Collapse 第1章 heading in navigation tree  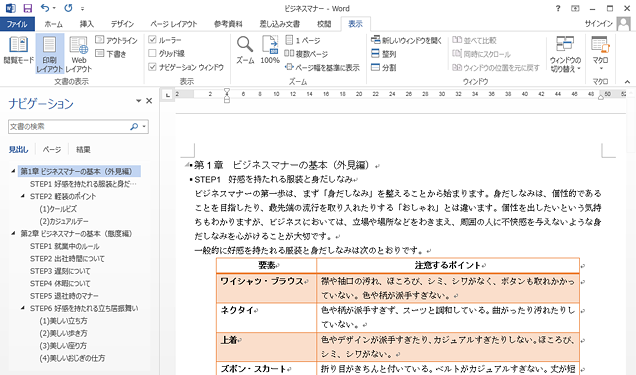pos(13,171)
